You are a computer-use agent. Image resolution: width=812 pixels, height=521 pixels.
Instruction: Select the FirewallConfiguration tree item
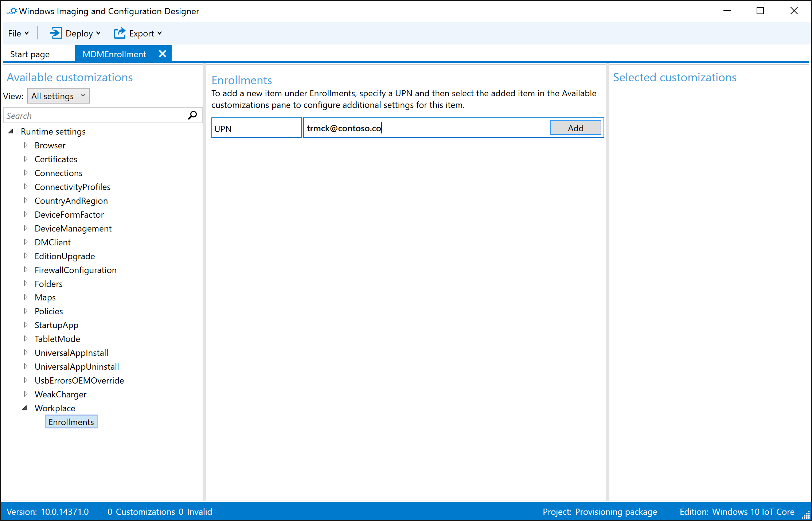76,270
